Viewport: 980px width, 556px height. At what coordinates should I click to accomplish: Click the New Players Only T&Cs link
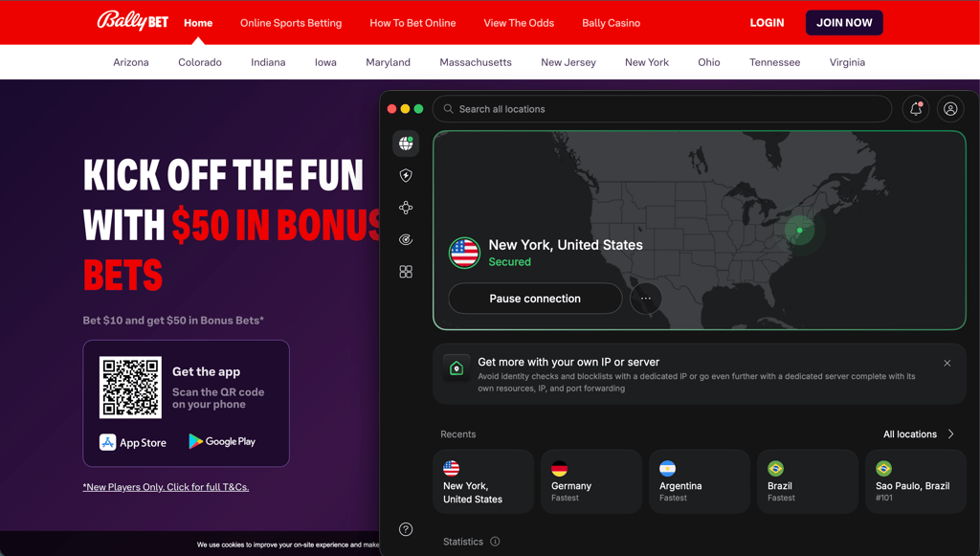166,487
